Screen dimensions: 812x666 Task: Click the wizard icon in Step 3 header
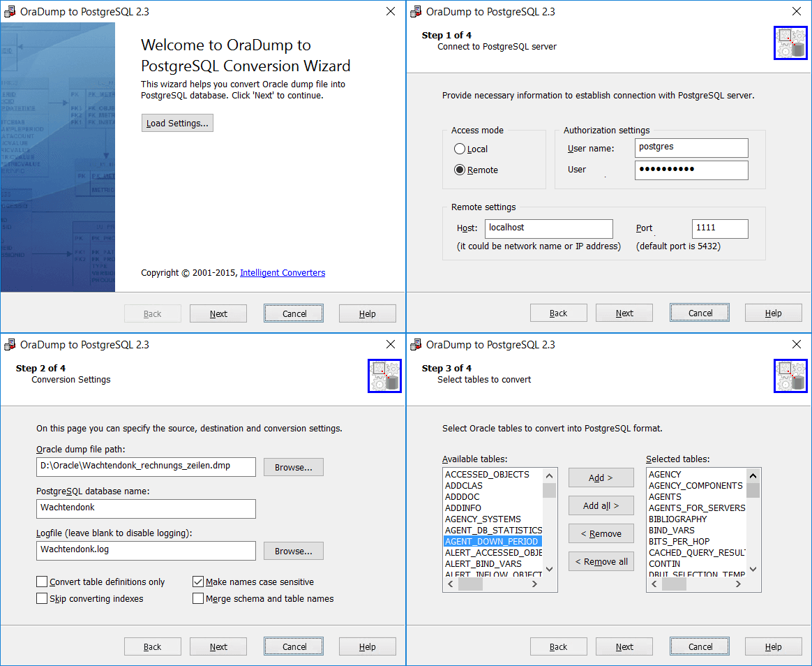(791, 376)
